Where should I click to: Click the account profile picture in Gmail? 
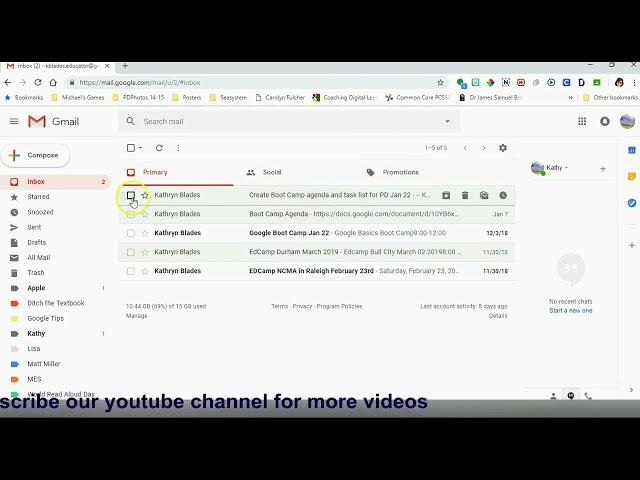tap(627, 121)
